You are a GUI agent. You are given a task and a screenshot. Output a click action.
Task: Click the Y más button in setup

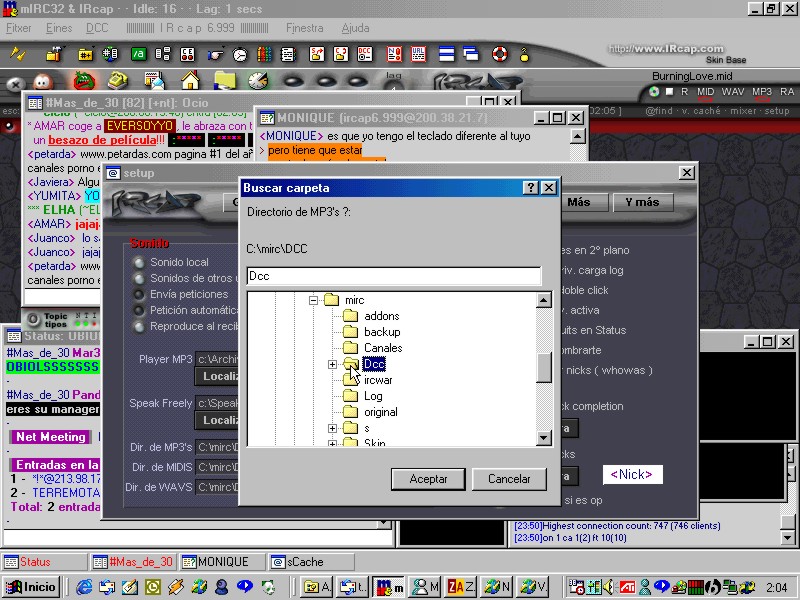click(x=643, y=203)
